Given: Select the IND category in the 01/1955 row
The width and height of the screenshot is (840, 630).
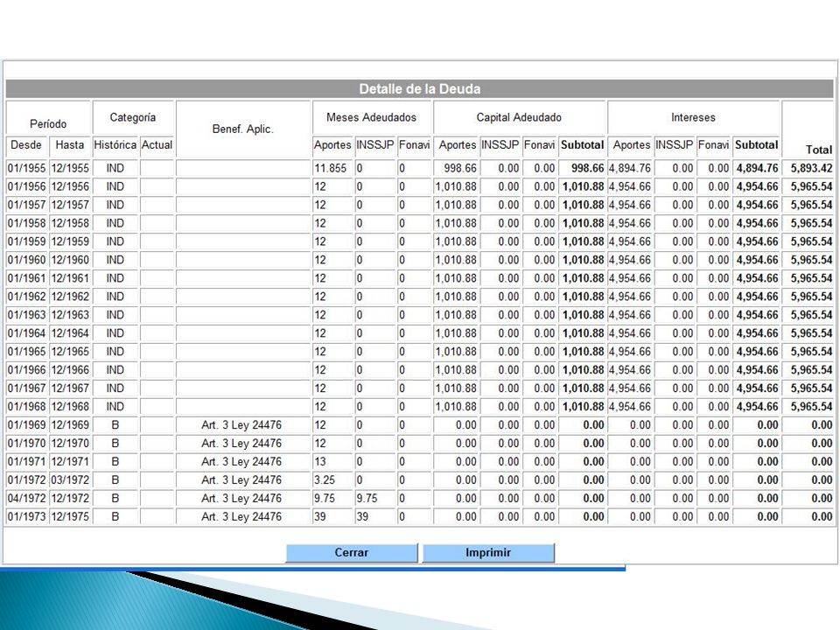Looking at the screenshot, I should [115, 168].
